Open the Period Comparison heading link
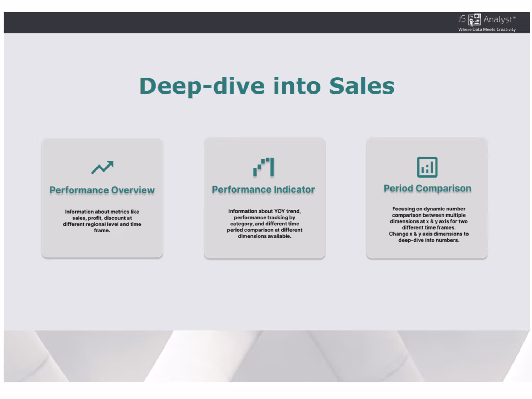Screen dimensions: 532x399 point(427,189)
